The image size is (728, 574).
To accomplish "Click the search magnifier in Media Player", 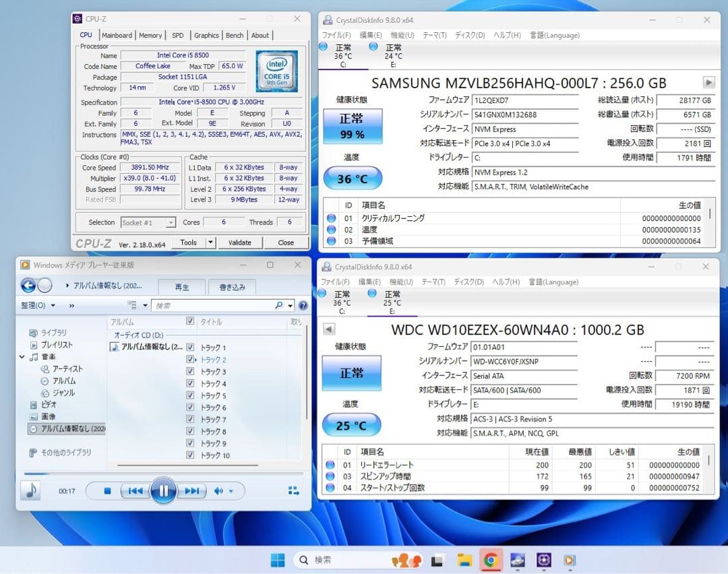I will click(278, 305).
